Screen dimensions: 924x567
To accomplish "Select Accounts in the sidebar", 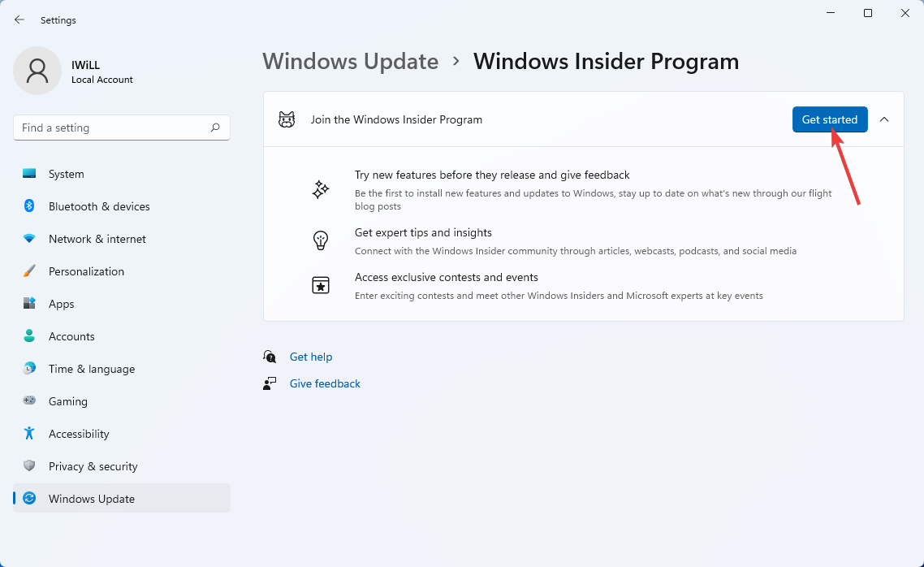I will (x=122, y=336).
